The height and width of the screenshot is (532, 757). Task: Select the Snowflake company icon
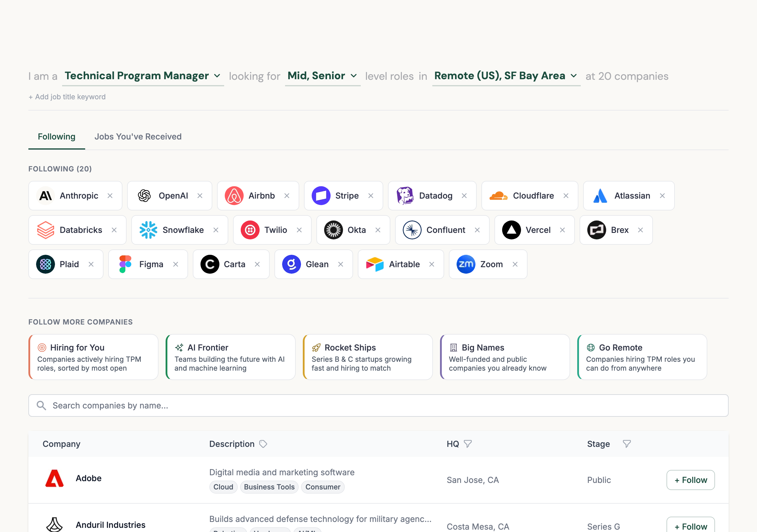pos(149,230)
